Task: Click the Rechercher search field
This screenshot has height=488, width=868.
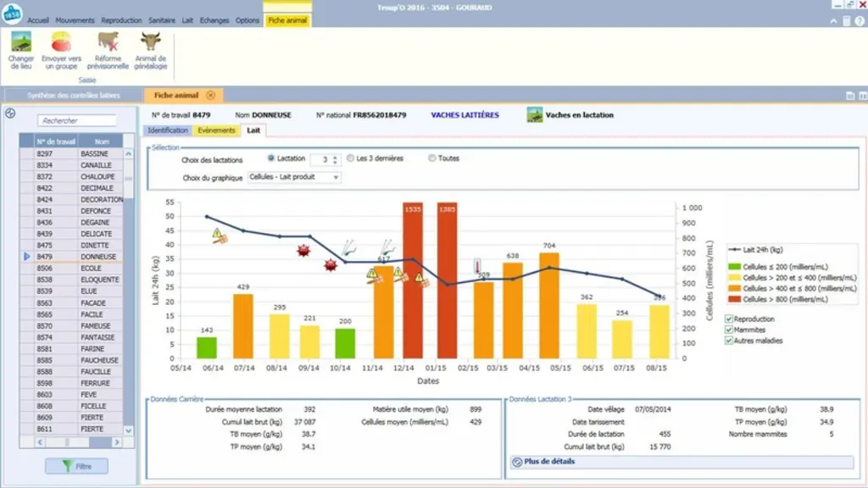Action: (77, 120)
